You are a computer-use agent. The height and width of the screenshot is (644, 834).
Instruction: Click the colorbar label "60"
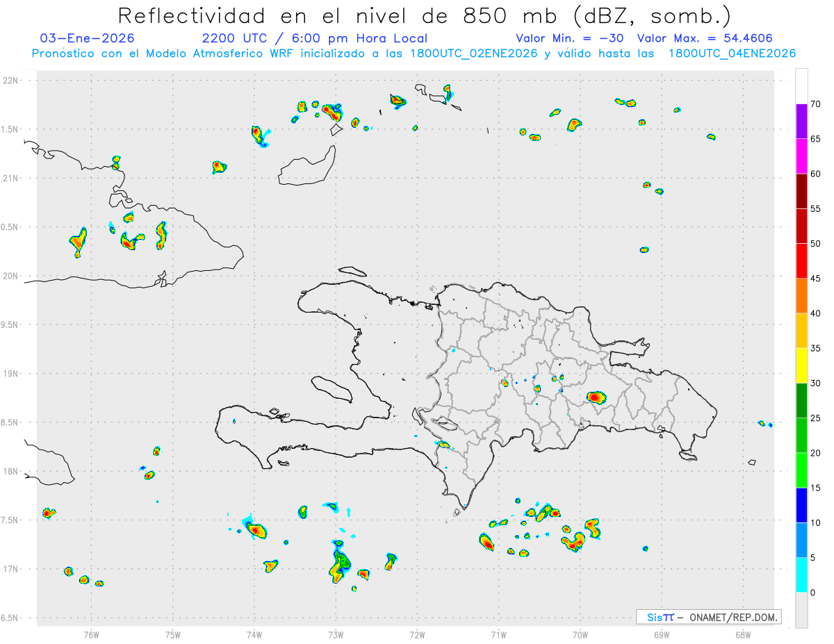(x=816, y=174)
